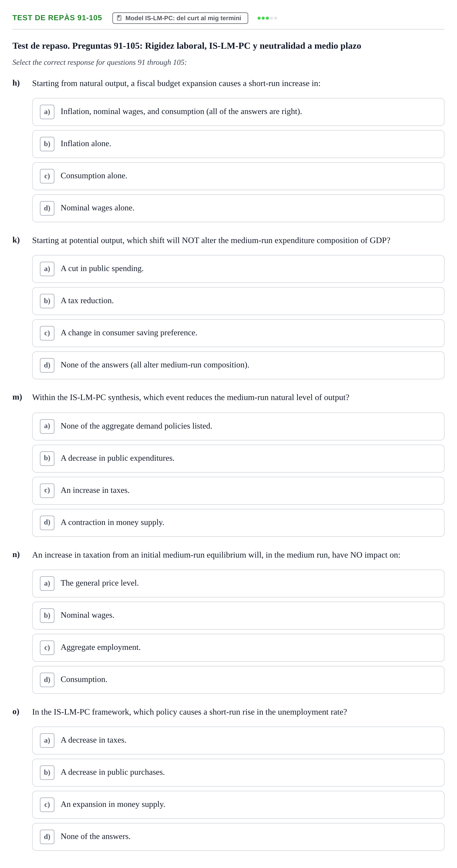Click the 'TEST DE REPÀS 91-105' header label
Viewport: 457px width, 868px height.
[x=57, y=18]
